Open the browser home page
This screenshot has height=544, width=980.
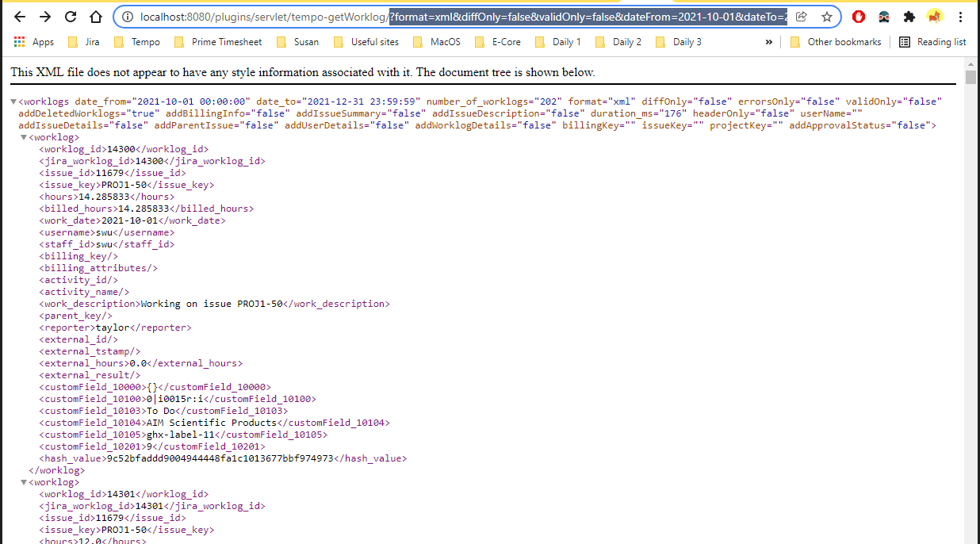(x=94, y=16)
